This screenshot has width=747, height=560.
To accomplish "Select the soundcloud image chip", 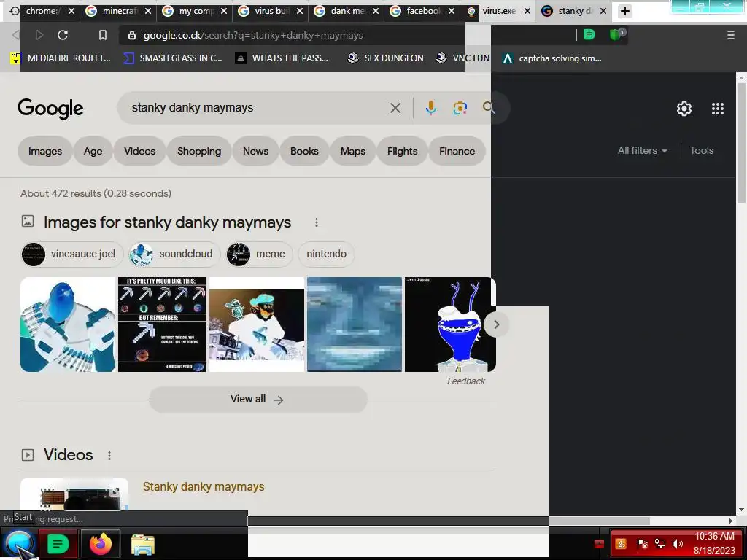I will tap(174, 254).
